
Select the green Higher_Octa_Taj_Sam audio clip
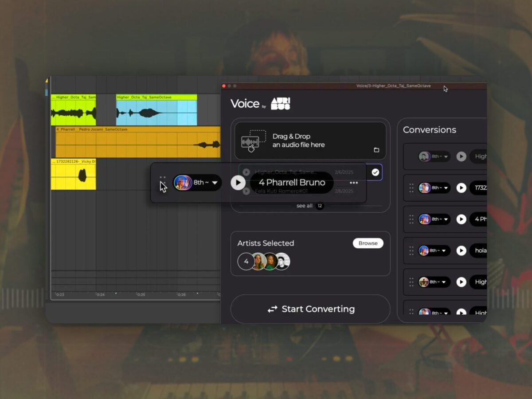74,110
